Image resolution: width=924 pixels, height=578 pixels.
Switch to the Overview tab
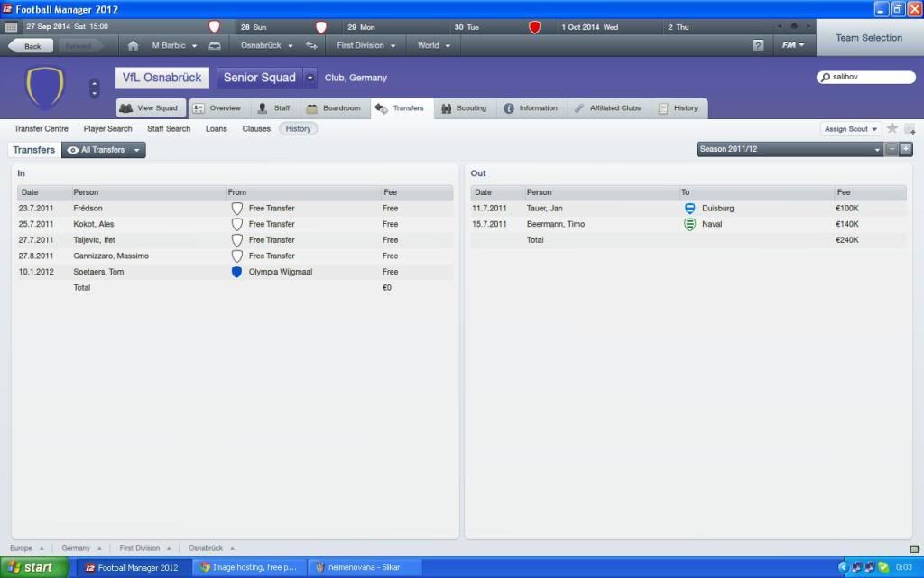[217, 108]
